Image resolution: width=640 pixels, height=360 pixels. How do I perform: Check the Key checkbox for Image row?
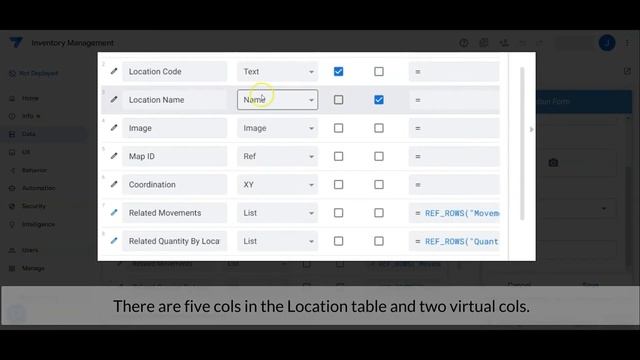(338, 128)
